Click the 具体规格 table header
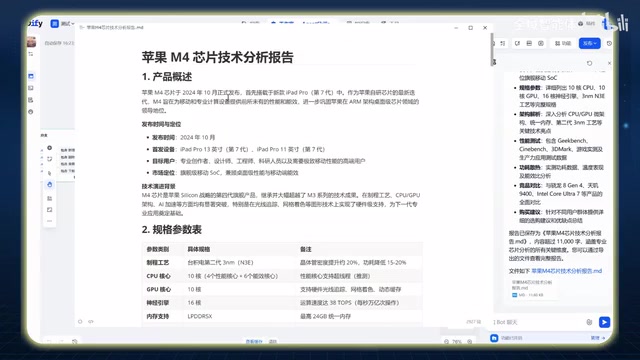The height and width of the screenshot is (360, 640). coord(199,249)
